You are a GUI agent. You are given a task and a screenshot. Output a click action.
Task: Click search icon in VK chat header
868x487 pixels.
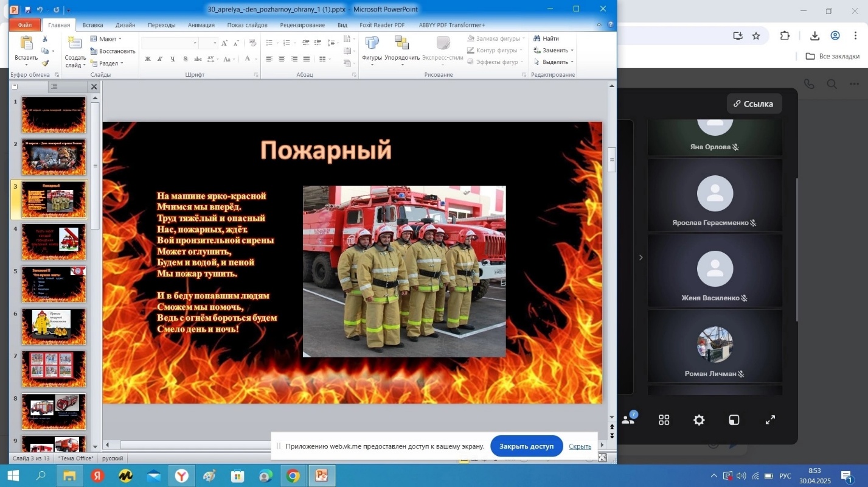832,84
